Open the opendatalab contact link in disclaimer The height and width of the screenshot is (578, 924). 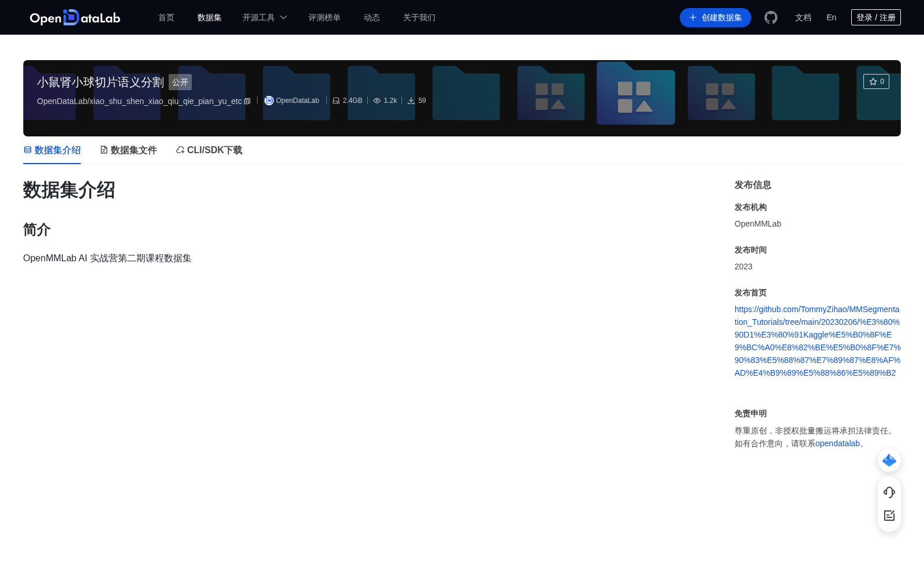coord(837,443)
